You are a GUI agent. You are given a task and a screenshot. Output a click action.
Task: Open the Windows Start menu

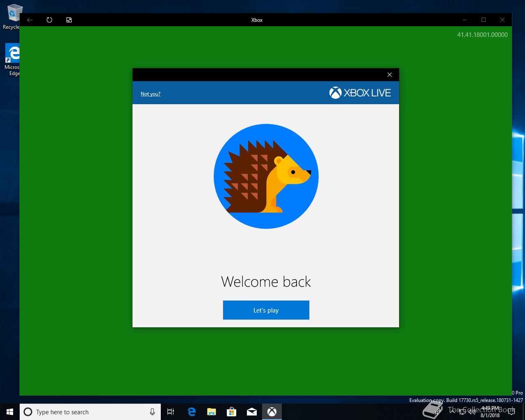click(x=10, y=412)
